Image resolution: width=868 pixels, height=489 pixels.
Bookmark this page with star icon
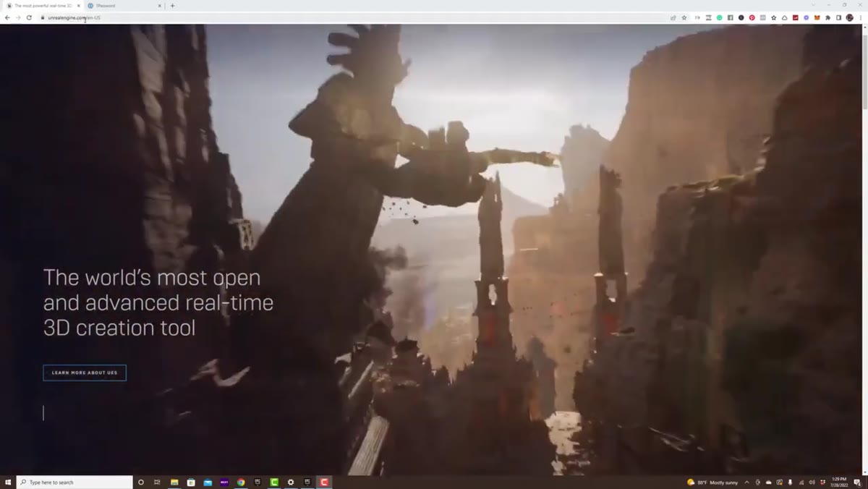click(684, 17)
